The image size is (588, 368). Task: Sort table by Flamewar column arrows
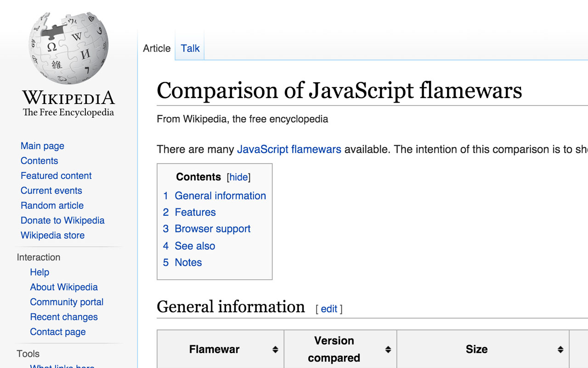275,350
